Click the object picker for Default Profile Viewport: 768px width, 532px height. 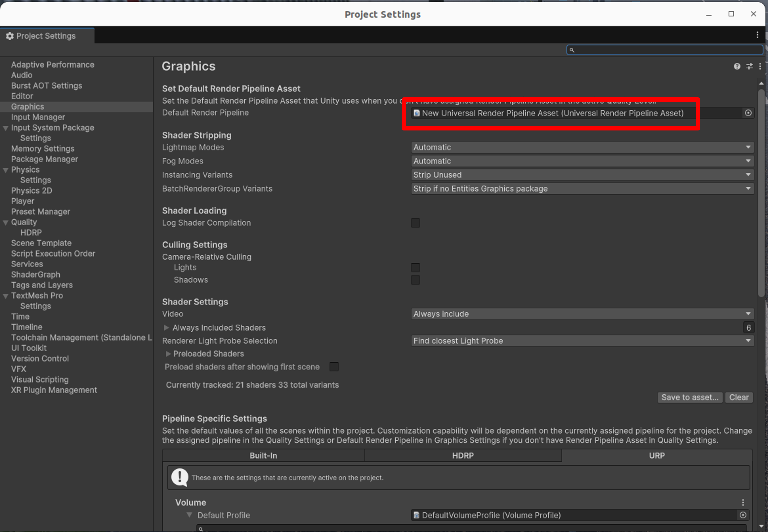tap(743, 515)
